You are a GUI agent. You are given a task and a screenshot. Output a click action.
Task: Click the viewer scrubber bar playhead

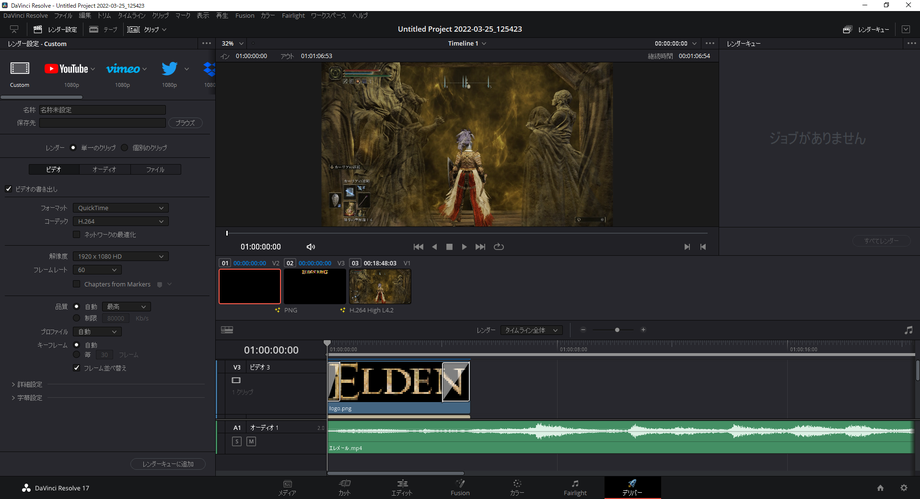click(x=227, y=233)
